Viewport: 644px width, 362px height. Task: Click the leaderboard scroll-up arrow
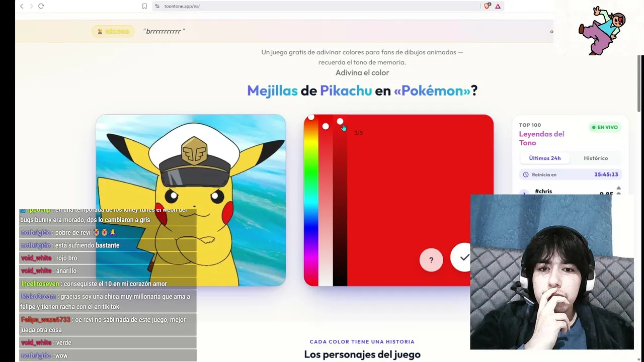618,188
